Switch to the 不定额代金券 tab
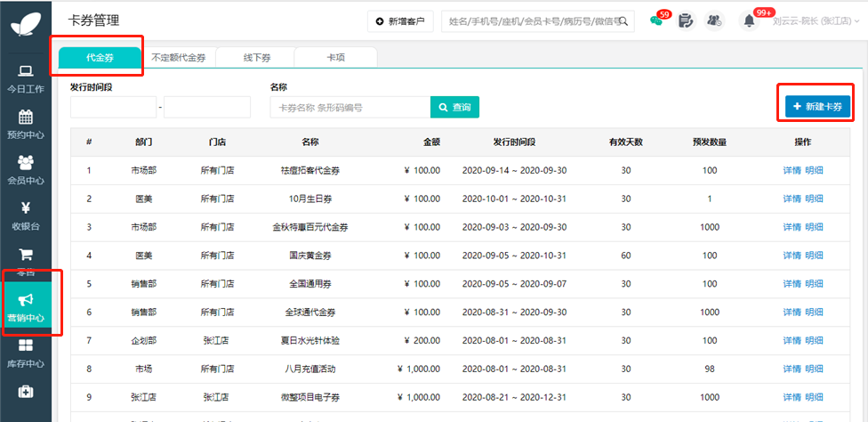The width and height of the screenshot is (868, 422). click(x=178, y=58)
